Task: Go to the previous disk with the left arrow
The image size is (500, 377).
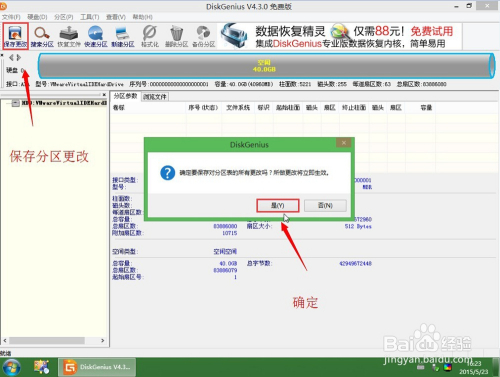Action: (x=11, y=58)
